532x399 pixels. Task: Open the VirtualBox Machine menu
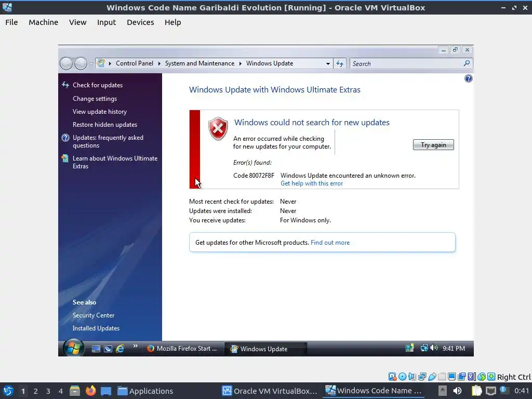(x=44, y=22)
